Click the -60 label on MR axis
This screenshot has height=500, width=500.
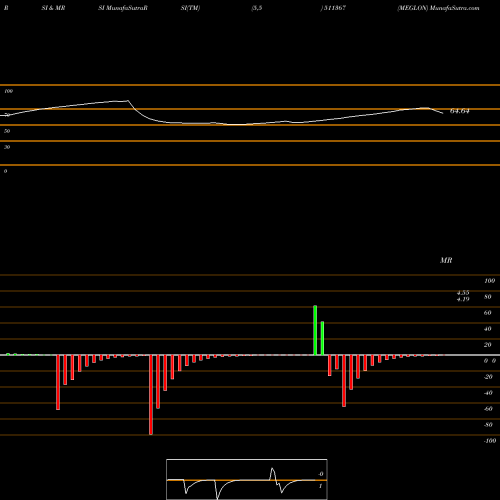click(488, 409)
